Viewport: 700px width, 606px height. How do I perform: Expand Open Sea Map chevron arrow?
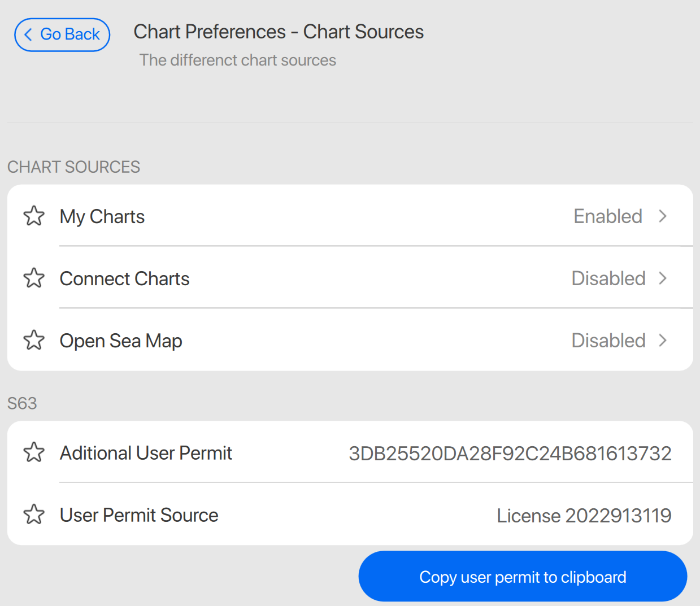point(663,341)
